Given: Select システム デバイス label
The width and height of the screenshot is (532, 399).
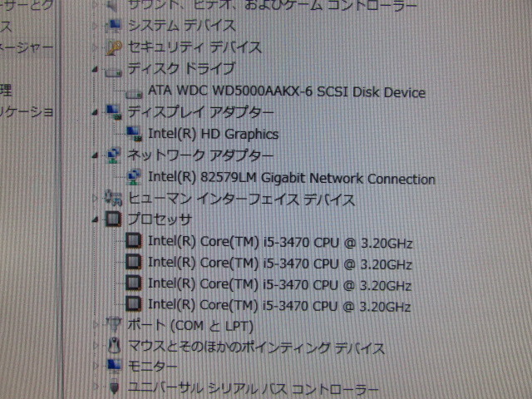Looking at the screenshot, I should click(x=181, y=26).
